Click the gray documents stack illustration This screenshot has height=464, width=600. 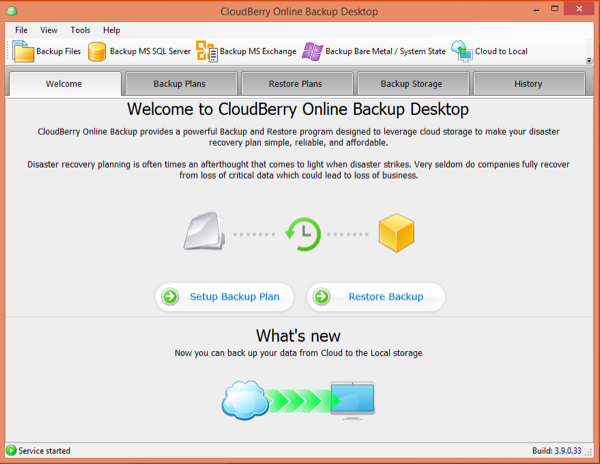(x=204, y=231)
